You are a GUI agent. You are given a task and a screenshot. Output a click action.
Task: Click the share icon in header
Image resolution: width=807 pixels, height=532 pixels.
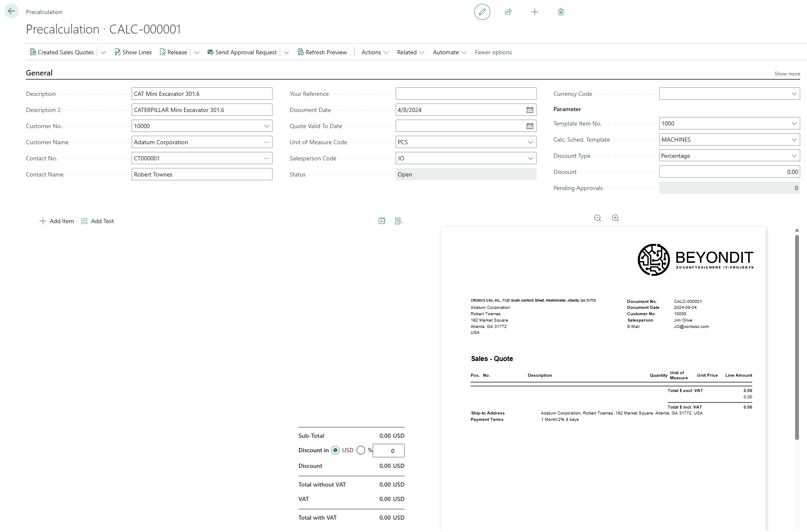tap(508, 12)
